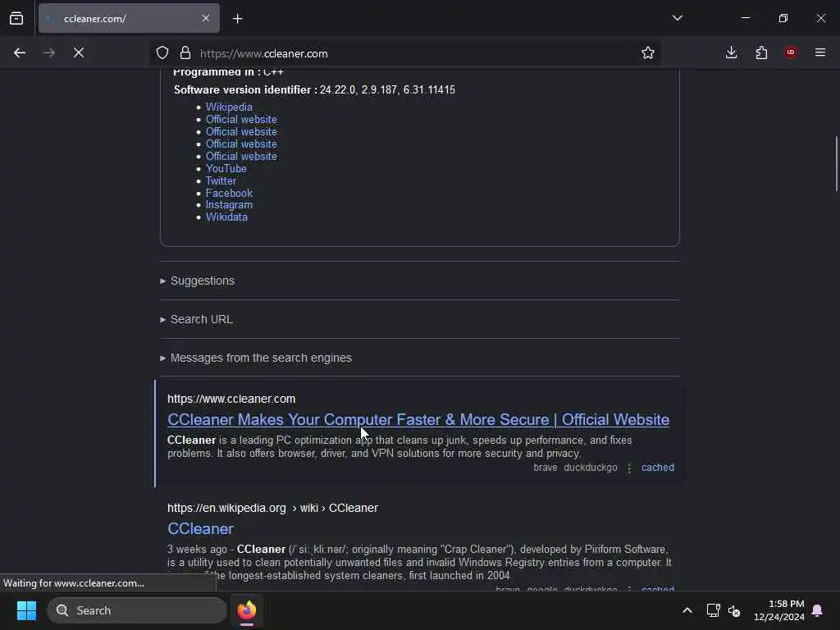This screenshot has width=840, height=630.
Task: Open the Instagram infobox link
Action: point(230,205)
